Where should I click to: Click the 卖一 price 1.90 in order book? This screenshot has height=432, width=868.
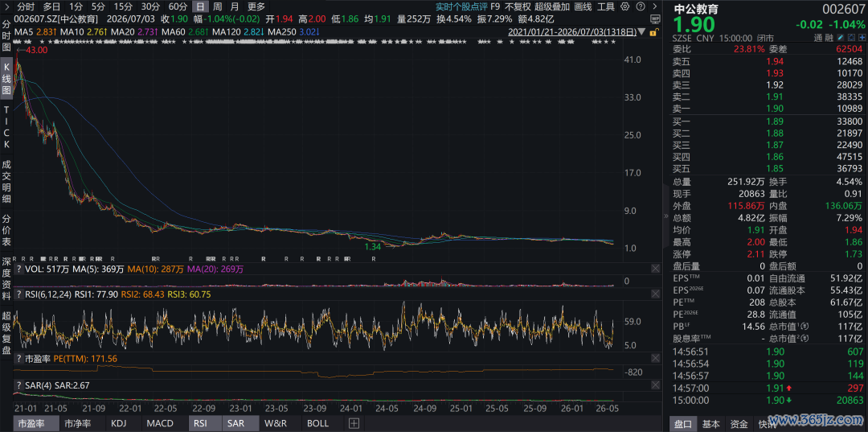tap(773, 109)
